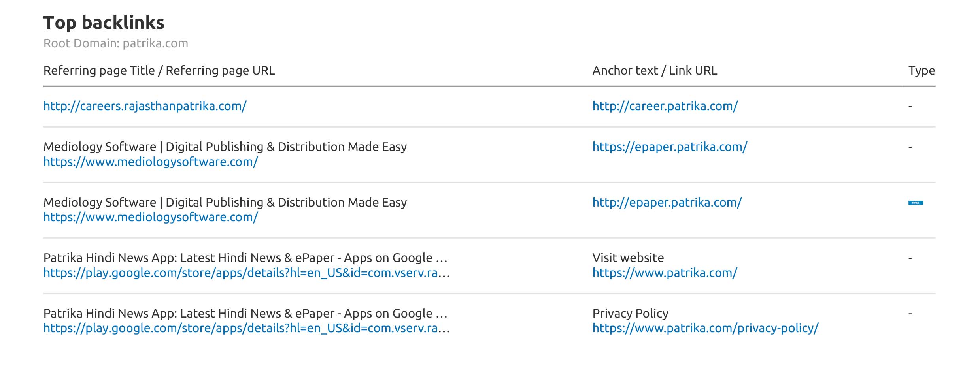Open the patrika.com privacy-policy link
Image resolution: width=980 pixels, height=365 pixels.
tap(705, 328)
